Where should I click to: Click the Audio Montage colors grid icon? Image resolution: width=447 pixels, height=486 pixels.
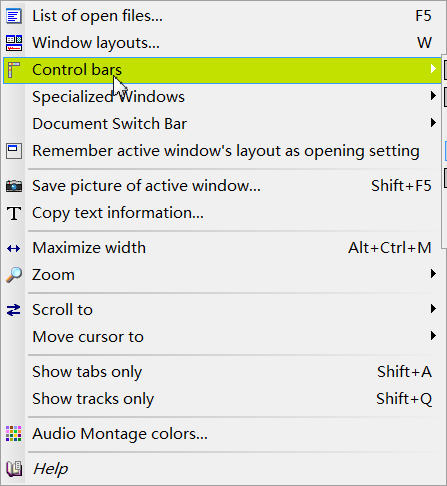tap(14, 433)
